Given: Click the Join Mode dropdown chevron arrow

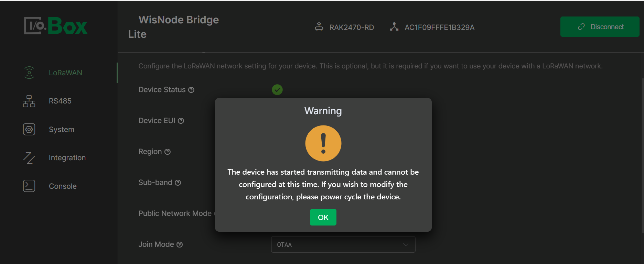Looking at the screenshot, I should (406, 245).
